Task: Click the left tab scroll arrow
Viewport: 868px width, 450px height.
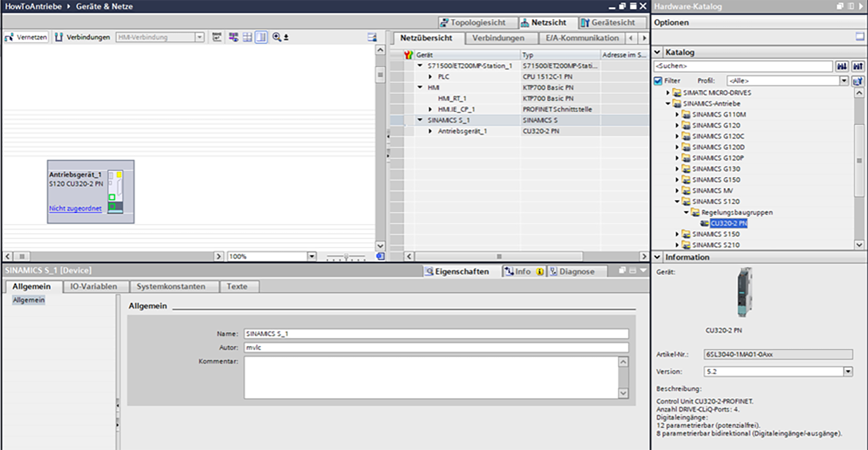Action: coord(631,38)
